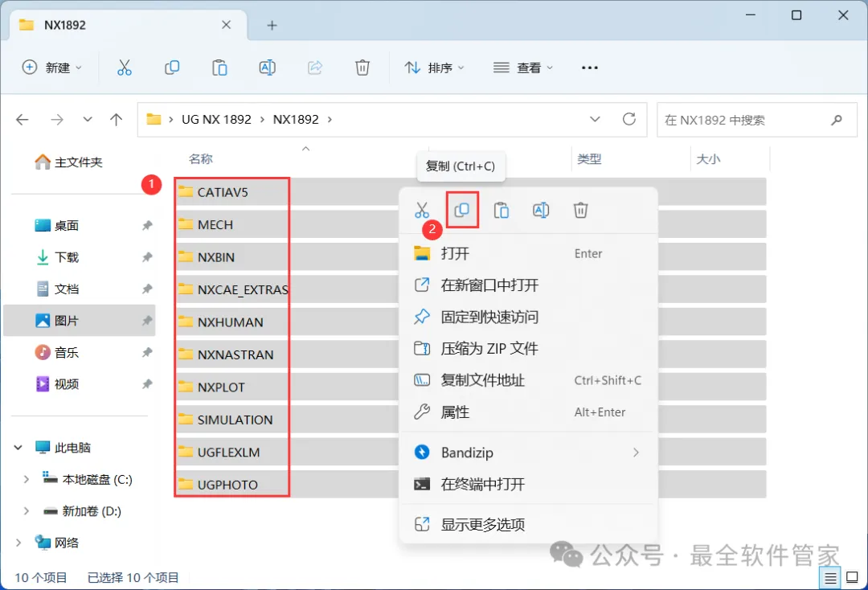Click the Share icon in the top toolbar
868x590 pixels.
(x=315, y=68)
